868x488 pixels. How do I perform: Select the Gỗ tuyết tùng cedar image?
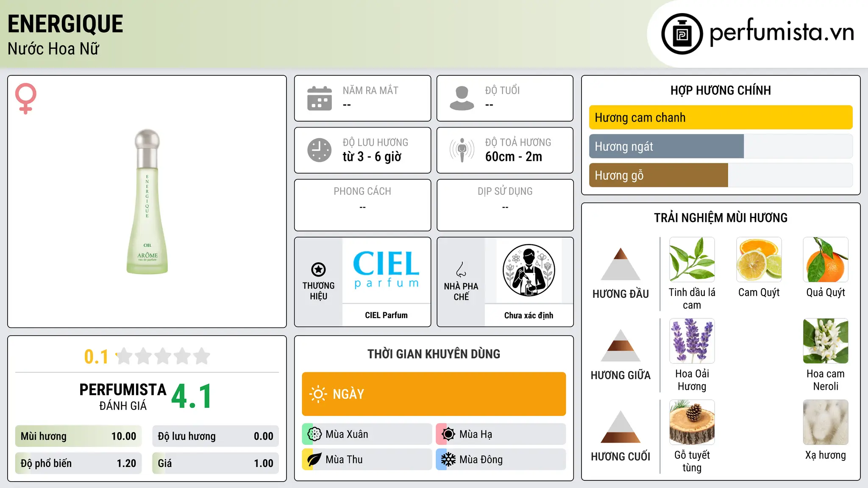[x=692, y=422]
